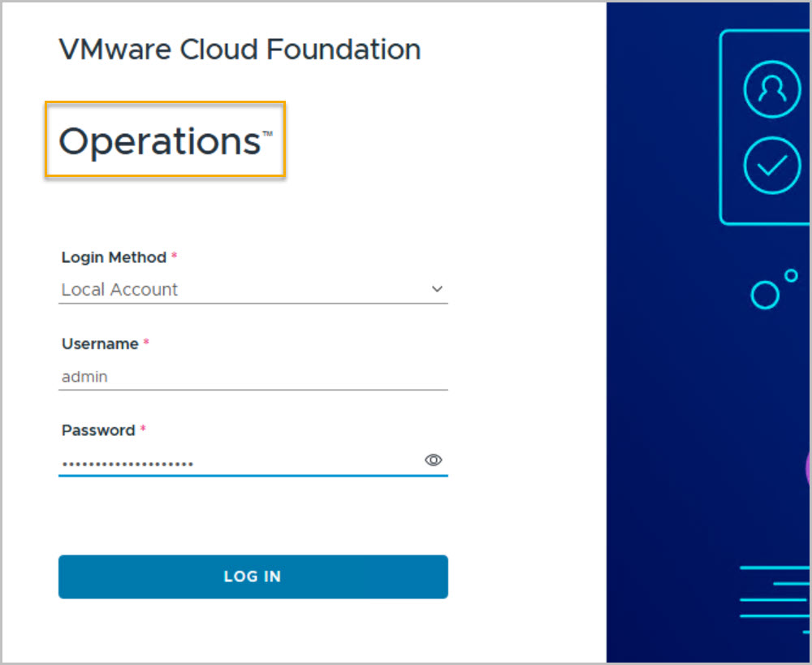Click the Username label
The image size is (812, 665).
point(100,344)
